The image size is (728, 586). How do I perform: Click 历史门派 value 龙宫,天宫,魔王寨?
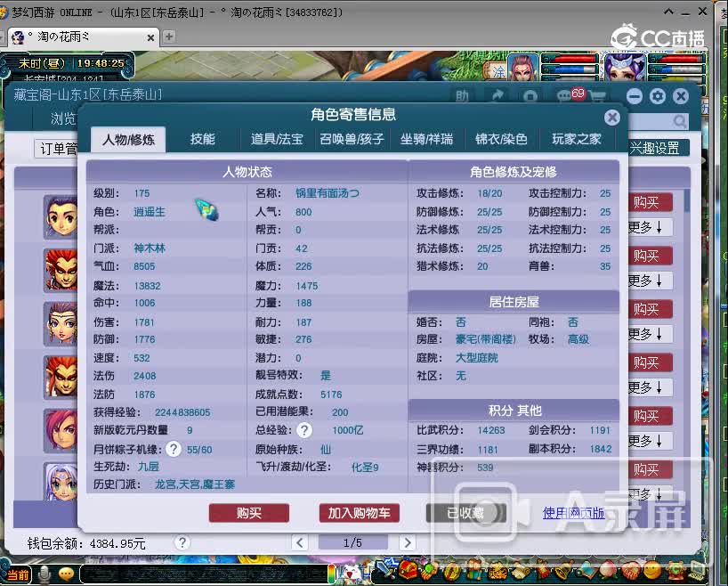(x=195, y=484)
